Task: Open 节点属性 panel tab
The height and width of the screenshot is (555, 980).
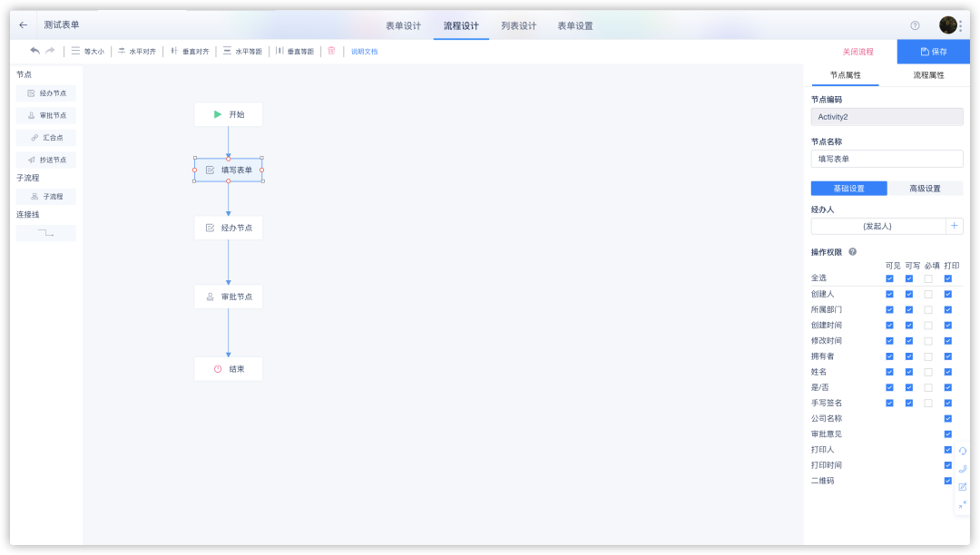Action: pyautogui.click(x=845, y=75)
